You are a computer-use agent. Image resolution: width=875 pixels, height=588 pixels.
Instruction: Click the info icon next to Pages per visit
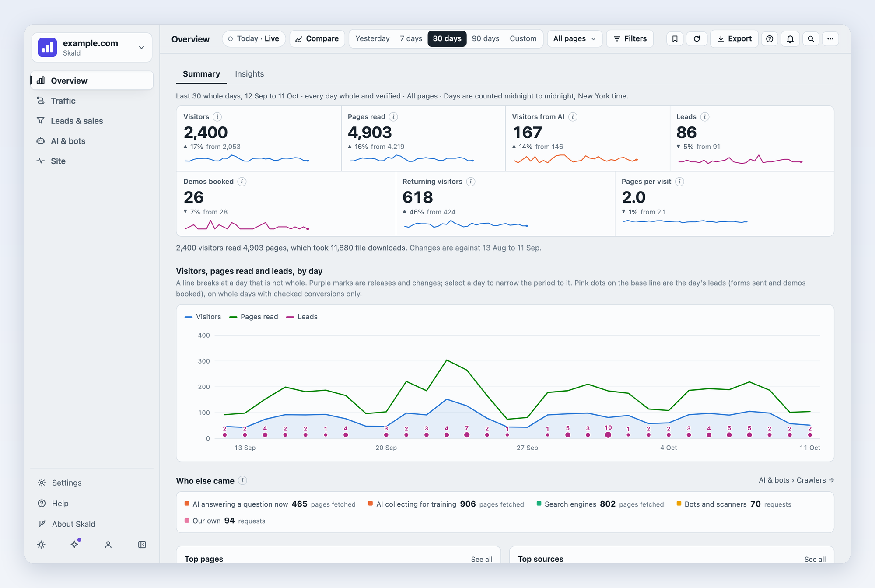tap(679, 182)
